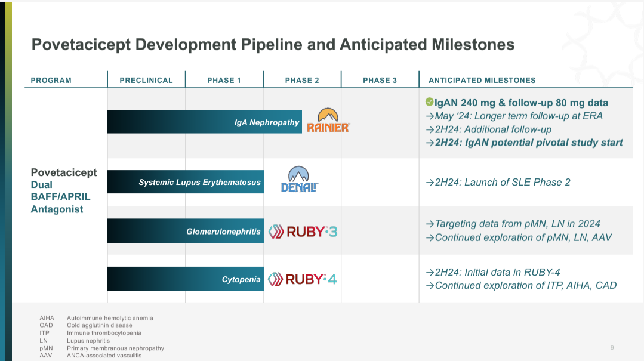Screen dimensions: 644x361
Task: Click the Initial data in RUBY-4 milestone
Action: coord(492,272)
